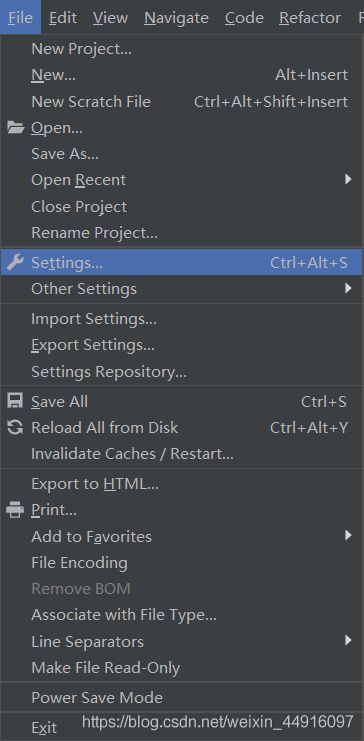The width and height of the screenshot is (364, 741).
Task: Open the Edit menu
Action: click(63, 17)
